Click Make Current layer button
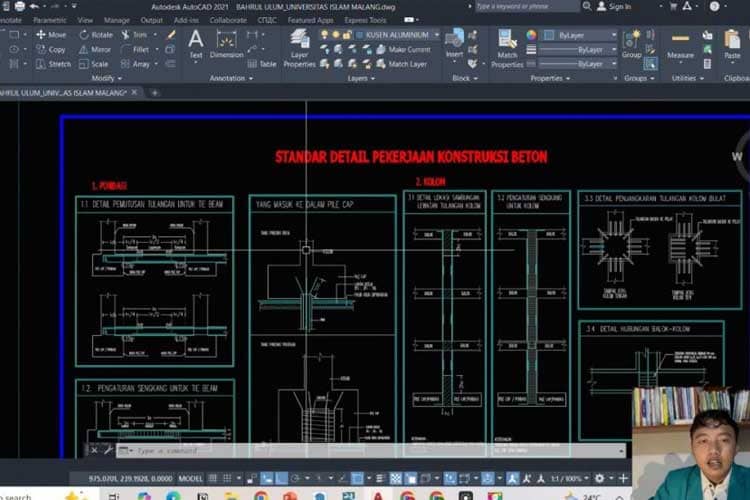 404,49
